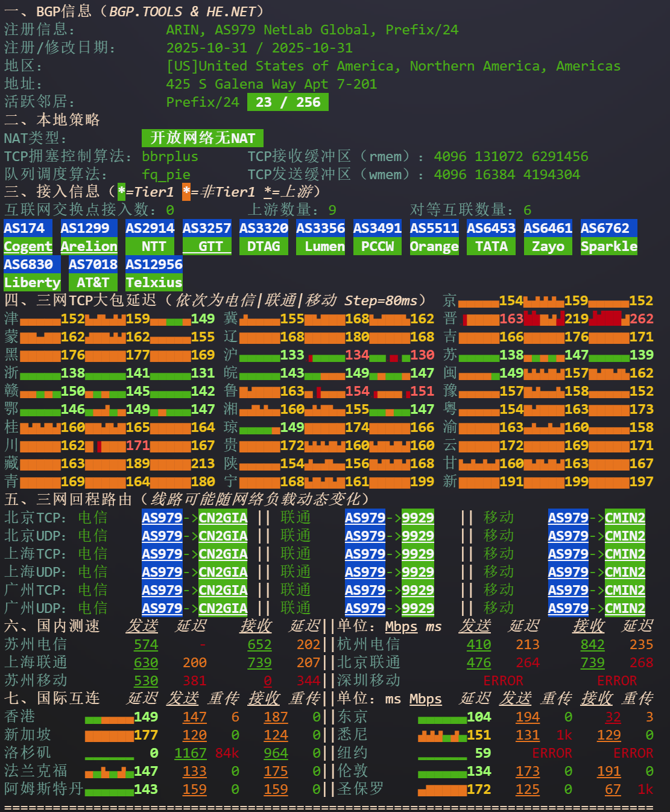The height and width of the screenshot is (812, 670).
Task: Click the 洛杉矶 send speed 1167
Action: (191, 753)
